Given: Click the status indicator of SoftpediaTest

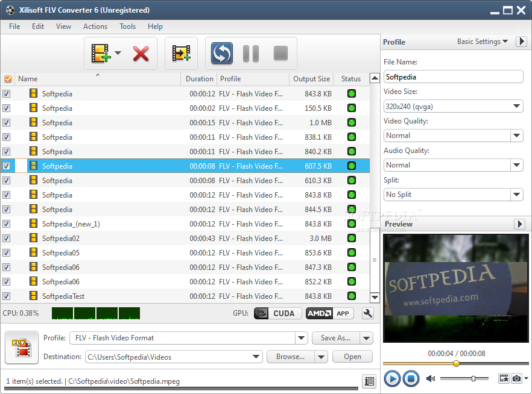Looking at the screenshot, I should tap(352, 296).
